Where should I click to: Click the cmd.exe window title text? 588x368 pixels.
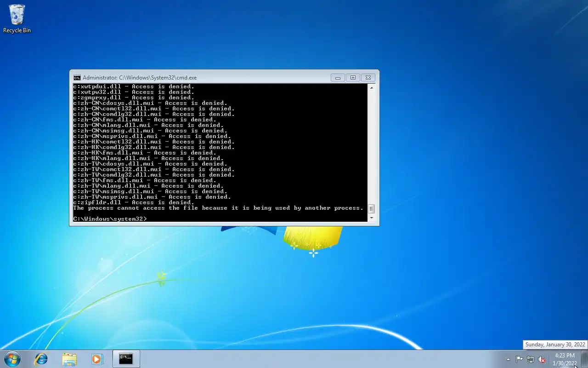(x=140, y=78)
